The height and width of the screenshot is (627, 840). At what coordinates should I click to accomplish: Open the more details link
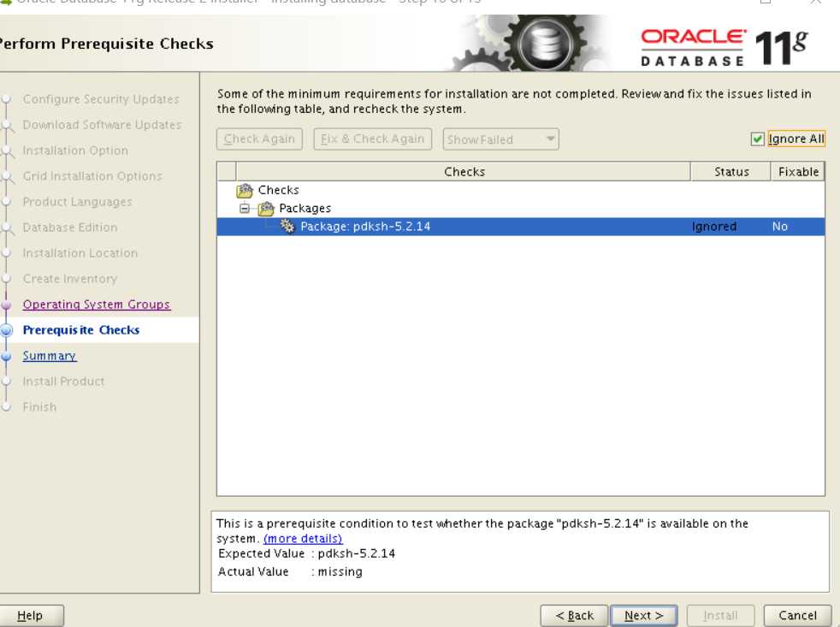point(303,539)
